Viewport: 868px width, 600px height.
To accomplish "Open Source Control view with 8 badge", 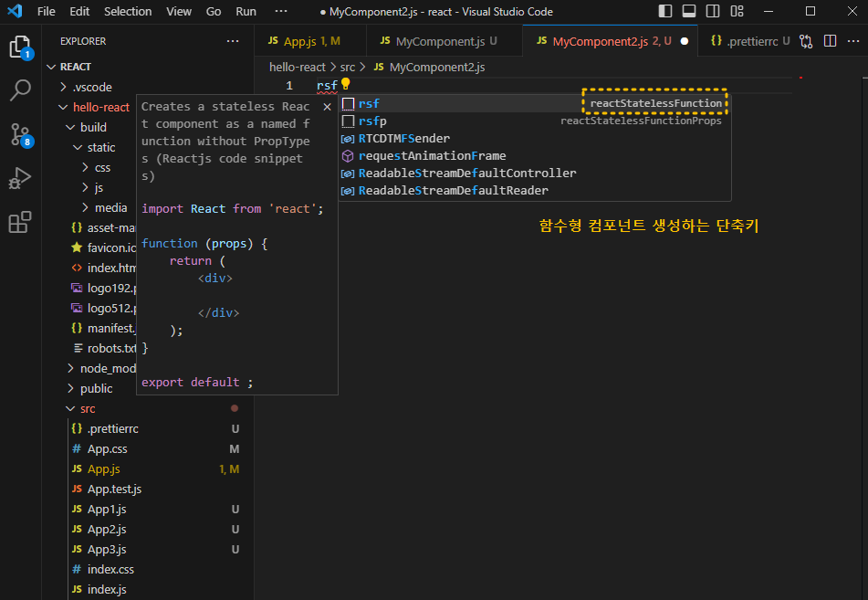I will (22, 134).
